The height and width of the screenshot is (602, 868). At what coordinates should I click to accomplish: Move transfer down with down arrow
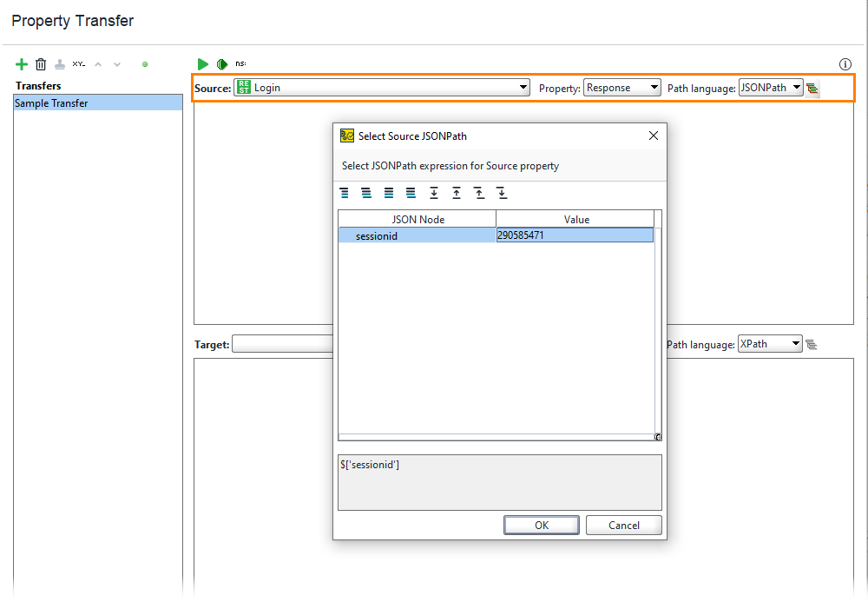pyautogui.click(x=116, y=63)
